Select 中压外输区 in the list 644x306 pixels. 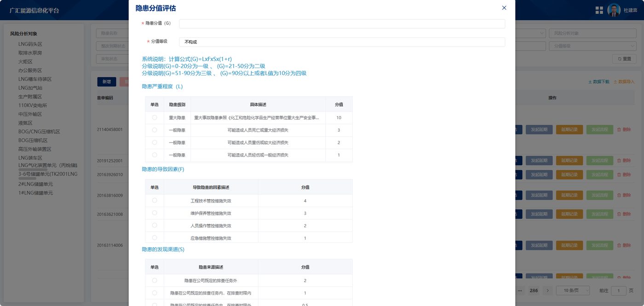(30, 114)
